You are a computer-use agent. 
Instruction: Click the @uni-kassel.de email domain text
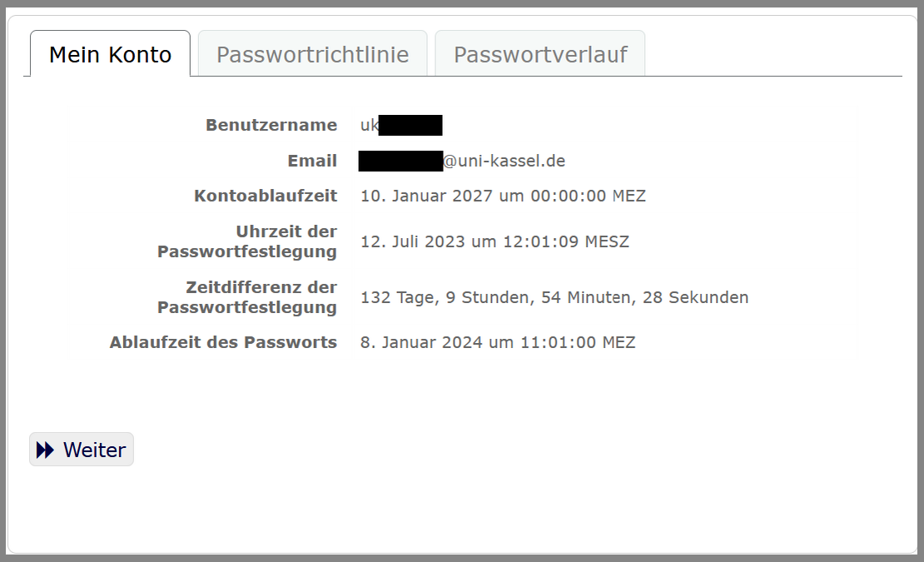[x=504, y=162]
